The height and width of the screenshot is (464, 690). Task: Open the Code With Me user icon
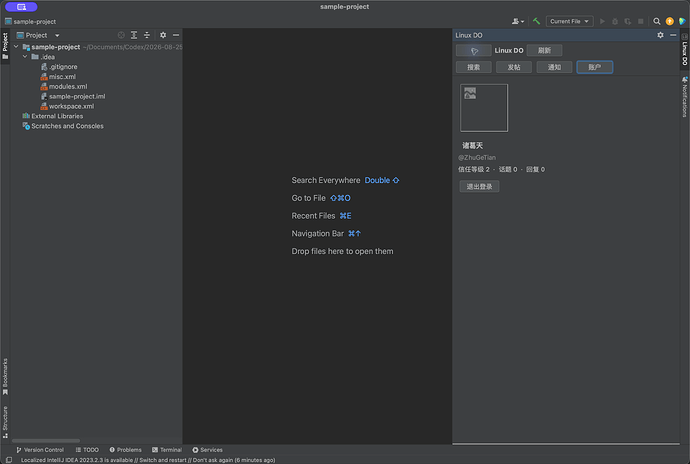click(518, 21)
